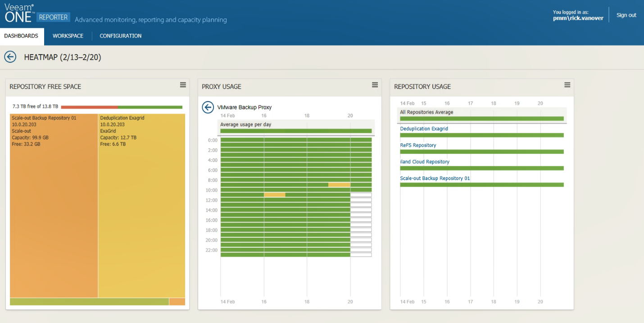Click the Average usage per day label
This screenshot has height=323, width=644.
pyautogui.click(x=246, y=124)
